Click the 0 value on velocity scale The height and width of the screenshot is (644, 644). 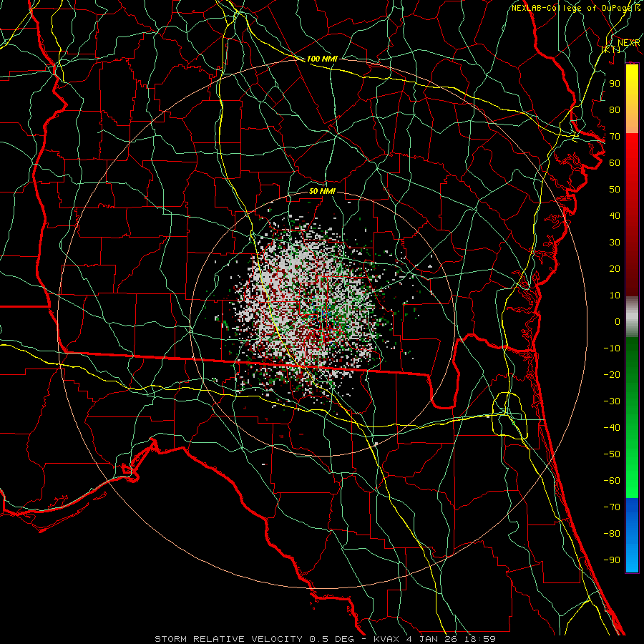click(x=618, y=321)
